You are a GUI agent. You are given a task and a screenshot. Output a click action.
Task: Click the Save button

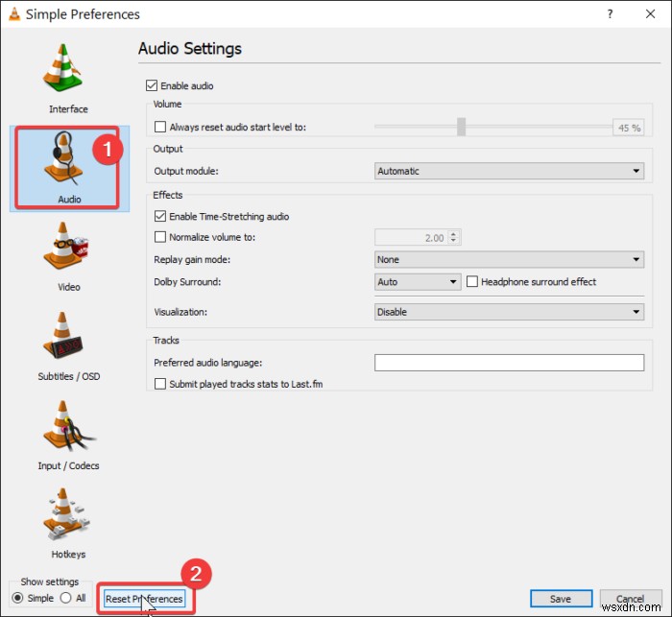561,599
